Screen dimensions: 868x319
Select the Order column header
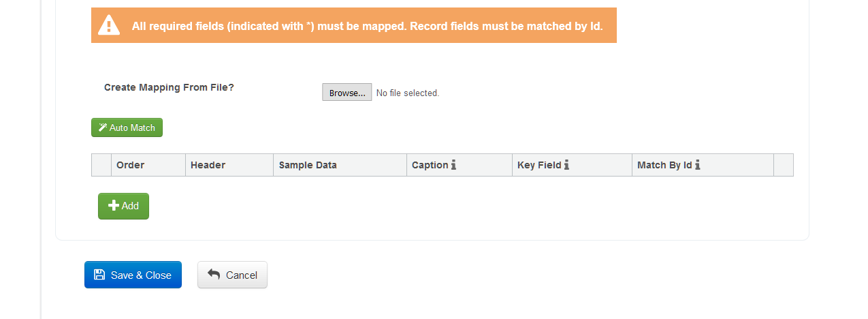pos(130,165)
